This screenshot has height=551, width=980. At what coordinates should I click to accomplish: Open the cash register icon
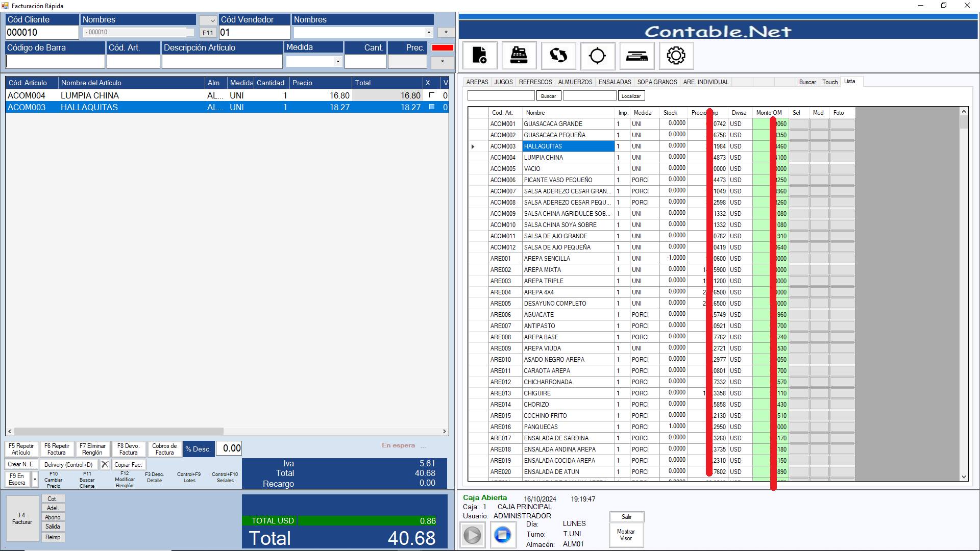pyautogui.click(x=519, y=55)
